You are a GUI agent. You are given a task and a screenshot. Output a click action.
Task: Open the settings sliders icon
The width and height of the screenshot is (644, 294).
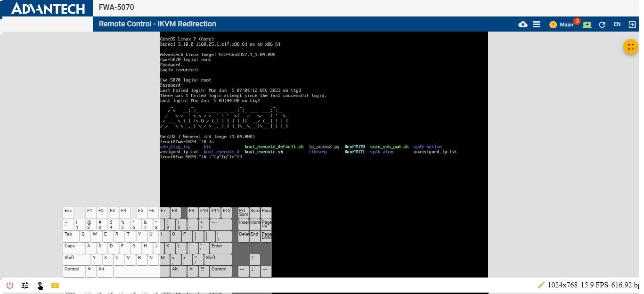coord(25,285)
